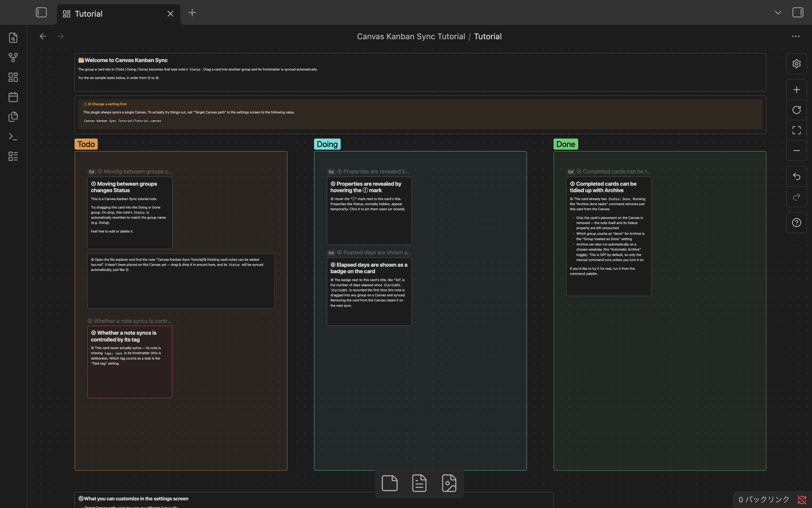The image size is (812, 508).
Task: Undo the last canvas action
Action: [797, 176]
